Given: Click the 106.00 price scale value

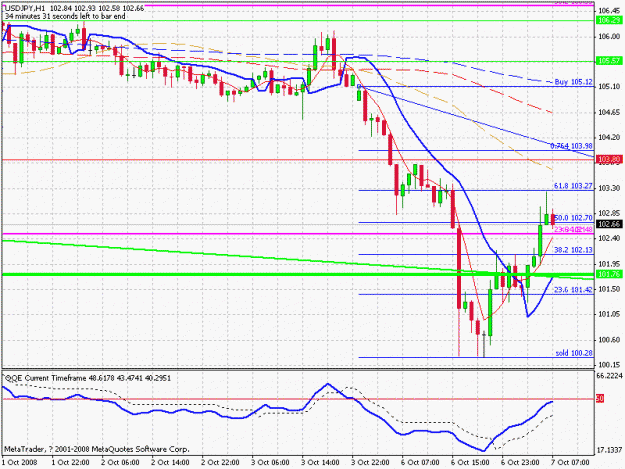Looking at the screenshot, I should pos(609,36).
